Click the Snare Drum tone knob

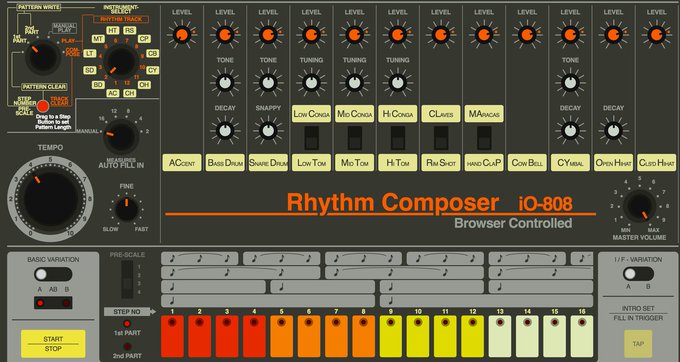pos(268,82)
